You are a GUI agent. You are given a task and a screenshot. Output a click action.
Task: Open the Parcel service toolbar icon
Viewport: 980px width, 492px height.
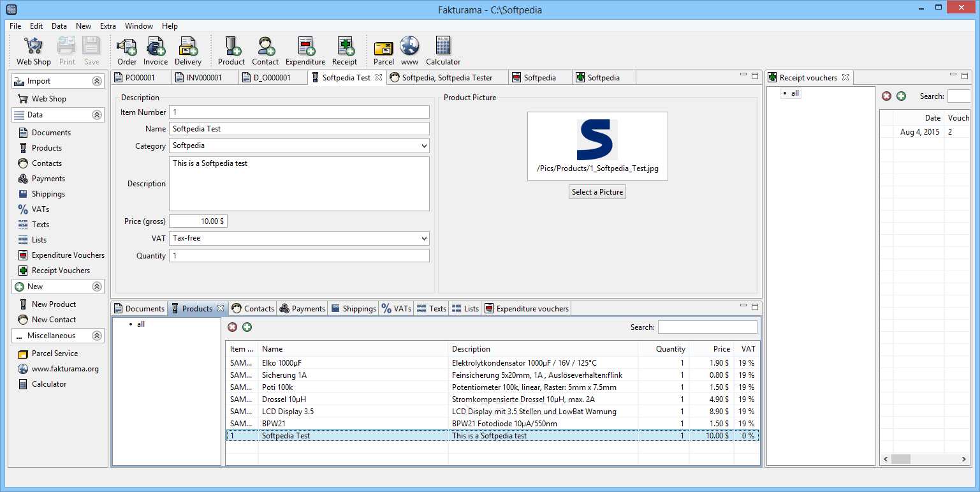(x=384, y=51)
